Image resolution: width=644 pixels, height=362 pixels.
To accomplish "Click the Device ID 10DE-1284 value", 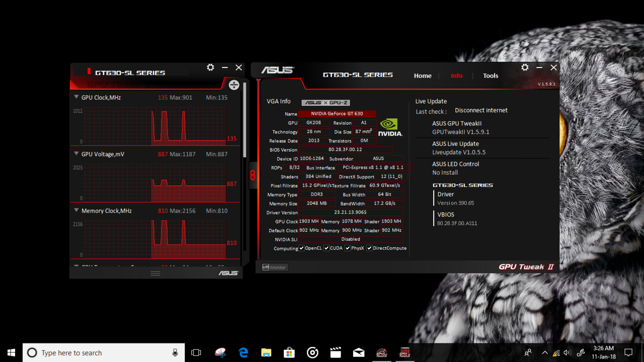I will [312, 159].
